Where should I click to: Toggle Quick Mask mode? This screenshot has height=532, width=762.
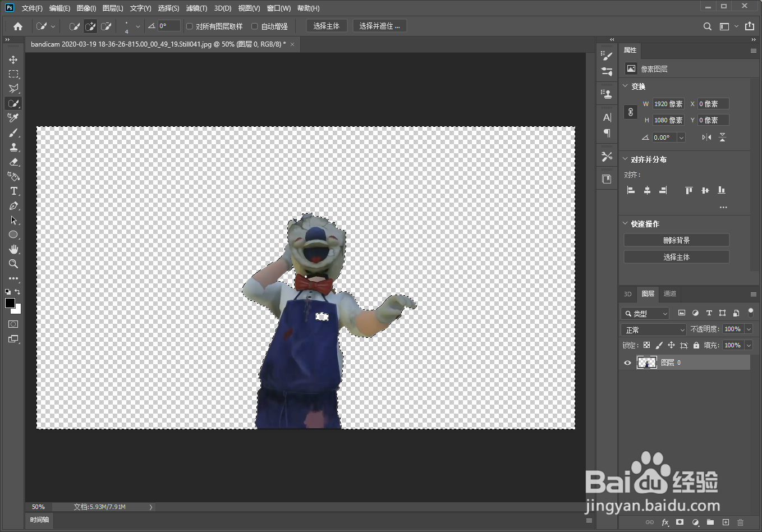13,324
